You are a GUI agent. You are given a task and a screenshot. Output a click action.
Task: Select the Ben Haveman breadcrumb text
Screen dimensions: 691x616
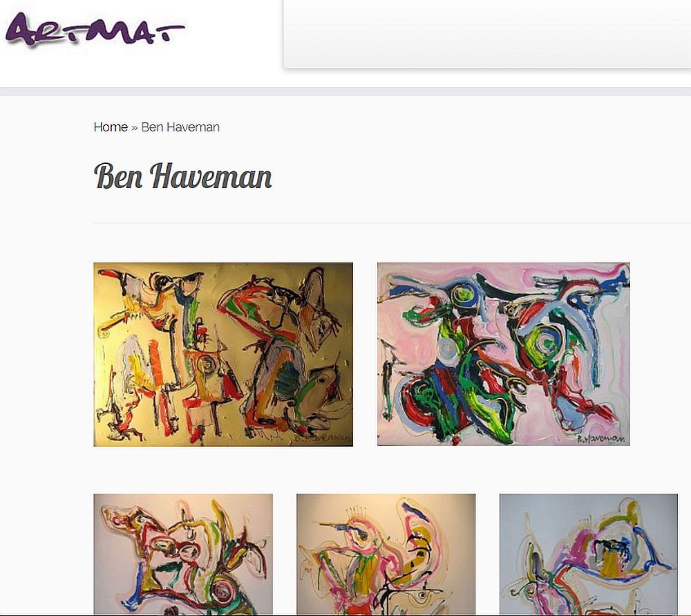pyautogui.click(x=180, y=127)
